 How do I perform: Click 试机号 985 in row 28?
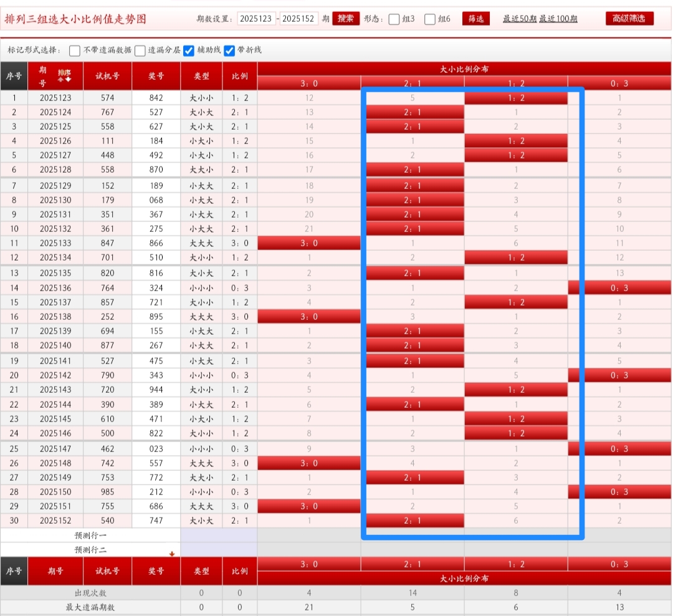point(107,492)
